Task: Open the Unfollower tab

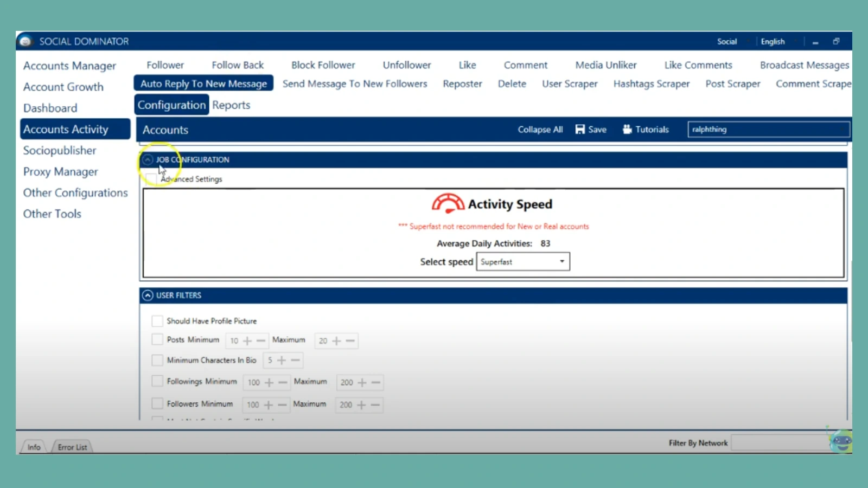Action: [407, 65]
